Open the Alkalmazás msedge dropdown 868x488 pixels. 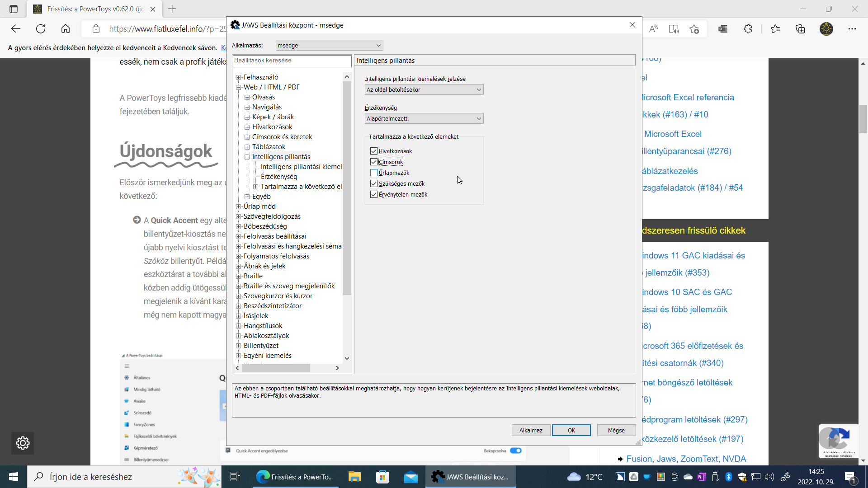pos(329,45)
